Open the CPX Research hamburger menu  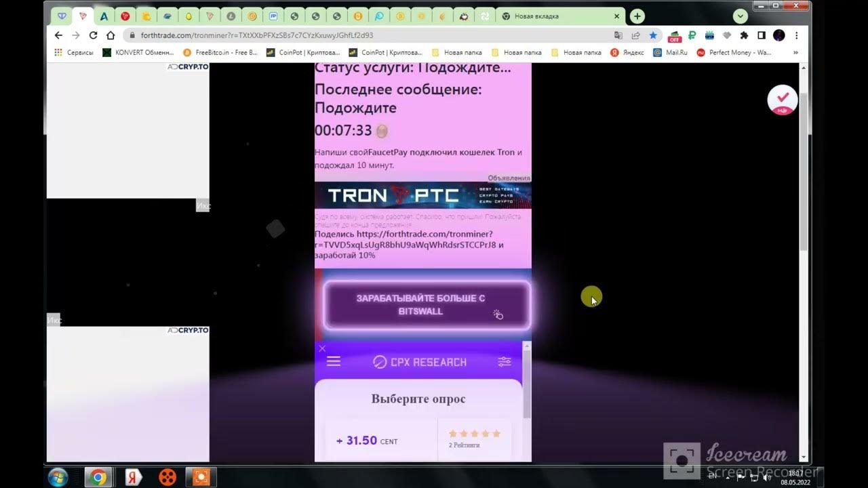334,362
